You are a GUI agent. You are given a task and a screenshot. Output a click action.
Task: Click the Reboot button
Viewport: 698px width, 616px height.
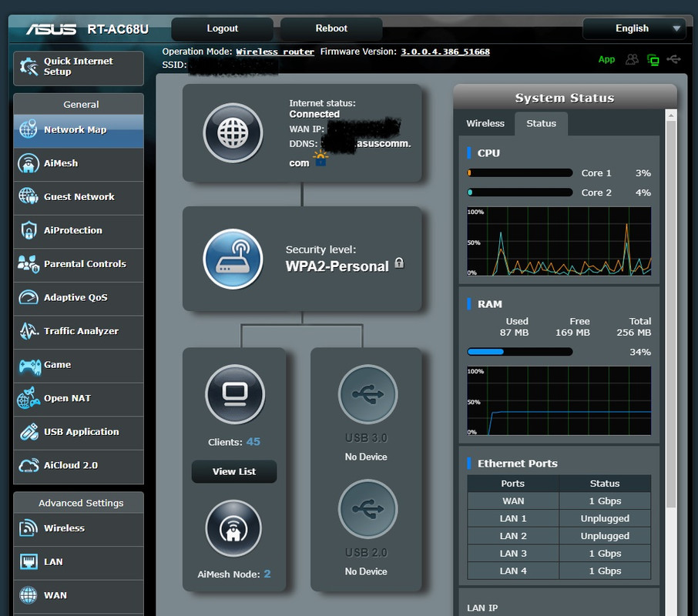pyautogui.click(x=331, y=28)
